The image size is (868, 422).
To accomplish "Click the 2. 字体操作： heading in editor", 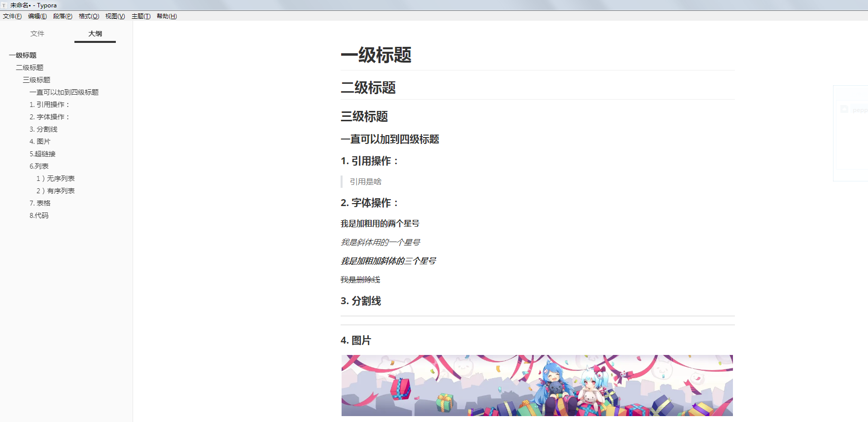I will (370, 203).
